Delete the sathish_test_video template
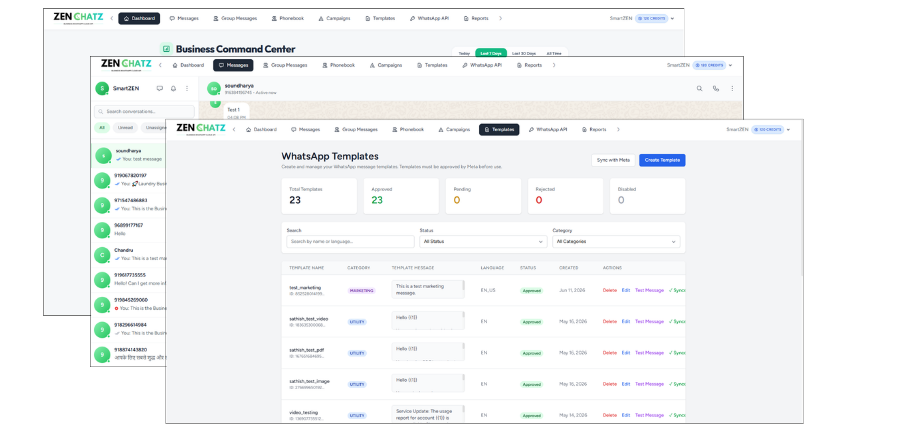This screenshot has height=432, width=900. coord(610,321)
